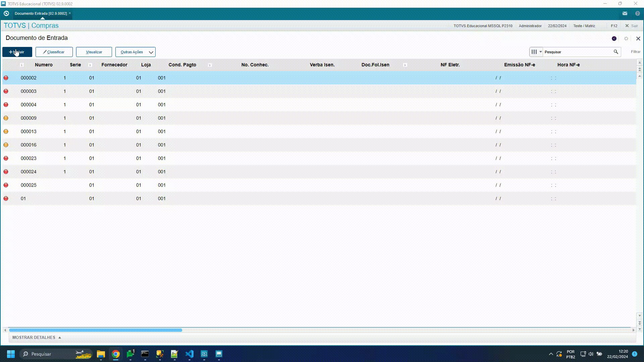Click the horizontal scrollbar right arrow
The image size is (644, 362).
[633, 330]
